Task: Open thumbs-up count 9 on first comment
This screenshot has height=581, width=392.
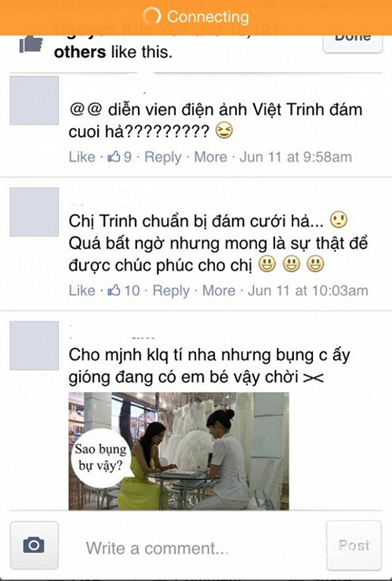Action: [119, 157]
